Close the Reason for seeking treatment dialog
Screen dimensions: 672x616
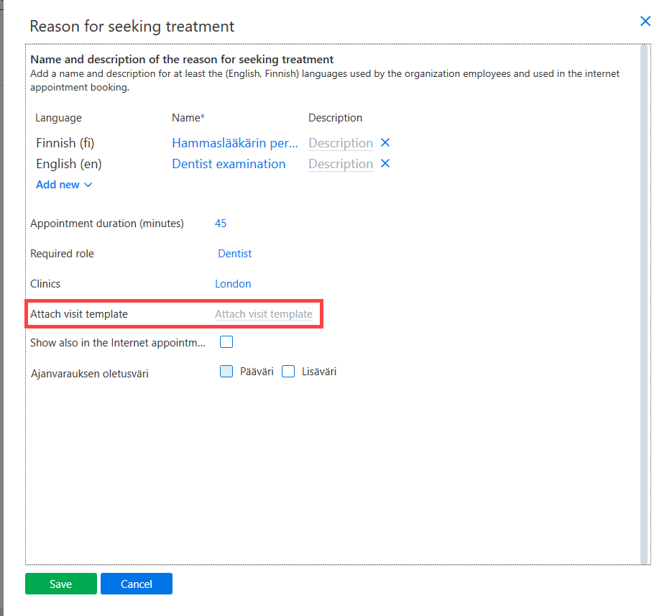[645, 21]
